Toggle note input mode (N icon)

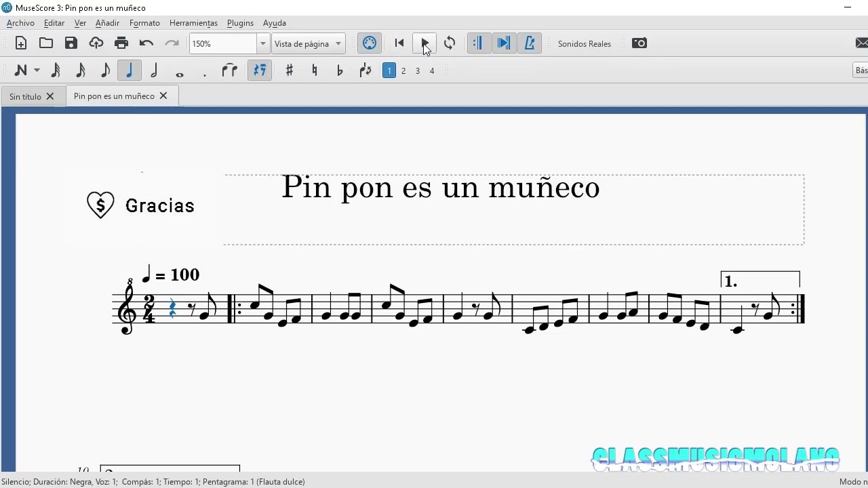tap(20, 70)
